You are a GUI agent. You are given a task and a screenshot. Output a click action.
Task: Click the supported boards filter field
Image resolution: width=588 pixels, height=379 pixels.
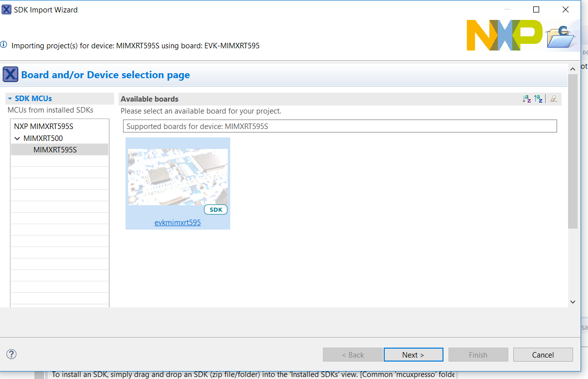coord(339,126)
